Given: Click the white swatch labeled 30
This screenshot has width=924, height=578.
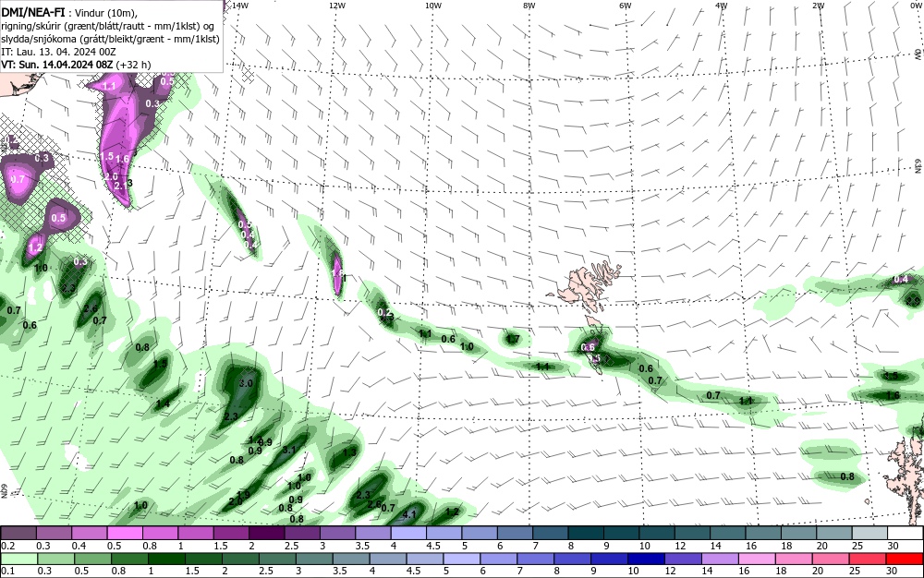Looking at the screenshot, I should 906,534.
